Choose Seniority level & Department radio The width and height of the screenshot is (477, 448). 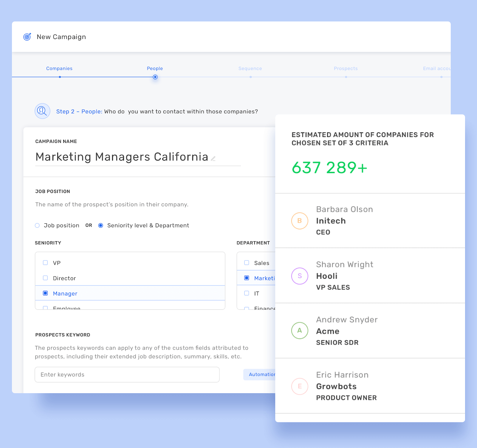pos(101,225)
